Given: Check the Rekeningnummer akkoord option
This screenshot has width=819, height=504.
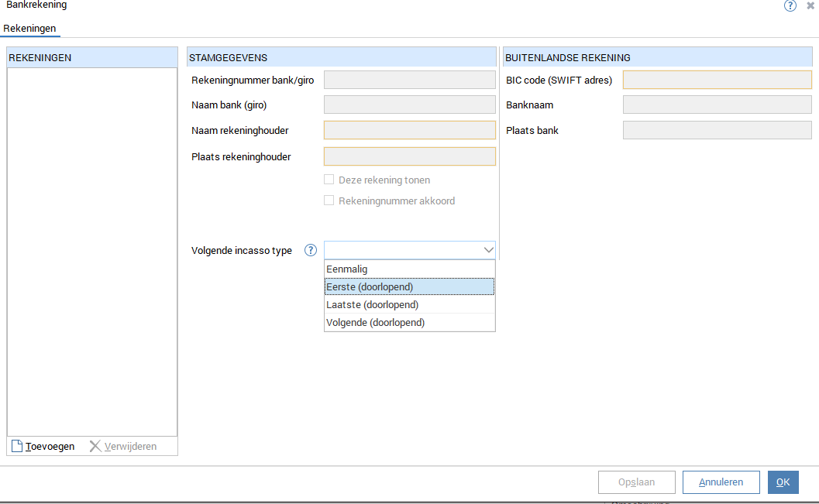Looking at the screenshot, I should (329, 201).
